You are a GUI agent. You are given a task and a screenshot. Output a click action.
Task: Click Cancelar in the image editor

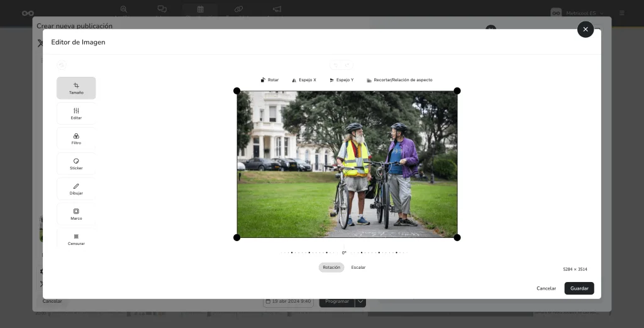547,288
